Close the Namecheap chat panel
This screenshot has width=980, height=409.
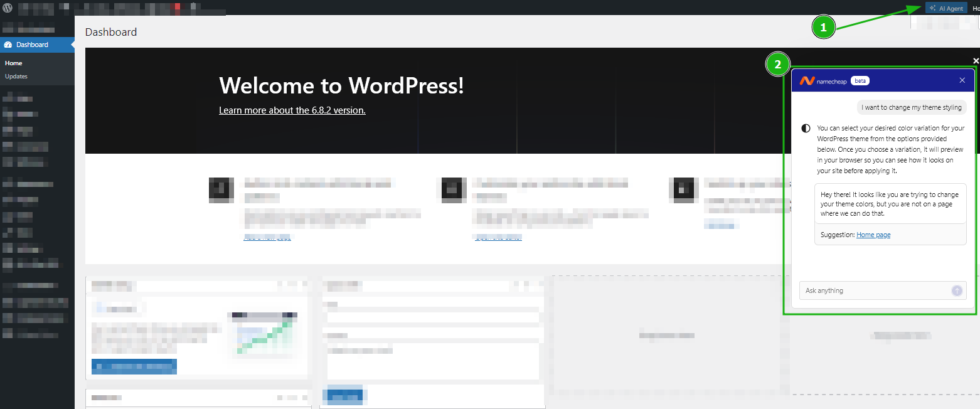[962, 80]
